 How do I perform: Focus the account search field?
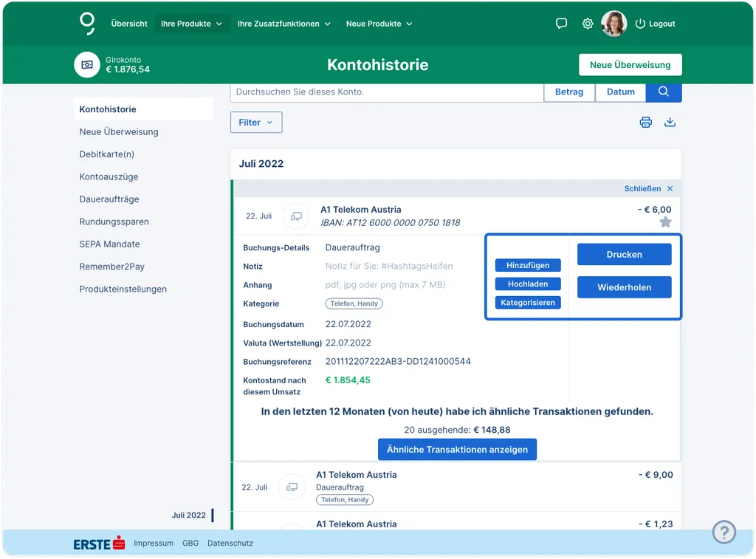[387, 92]
